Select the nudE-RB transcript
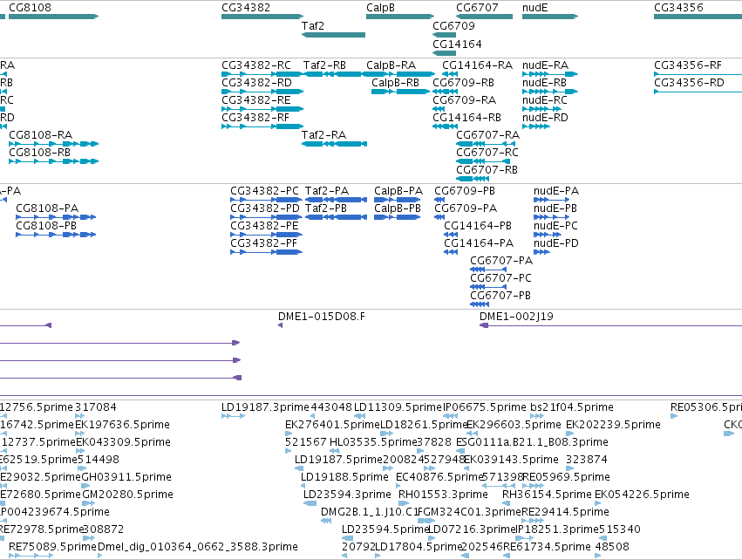The width and height of the screenshot is (742, 560). (x=544, y=83)
